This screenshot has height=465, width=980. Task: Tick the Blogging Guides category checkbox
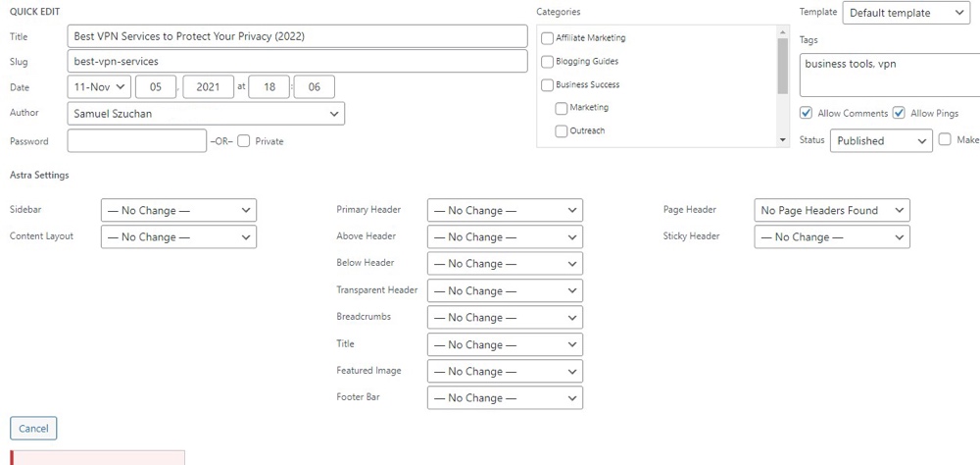click(548, 62)
